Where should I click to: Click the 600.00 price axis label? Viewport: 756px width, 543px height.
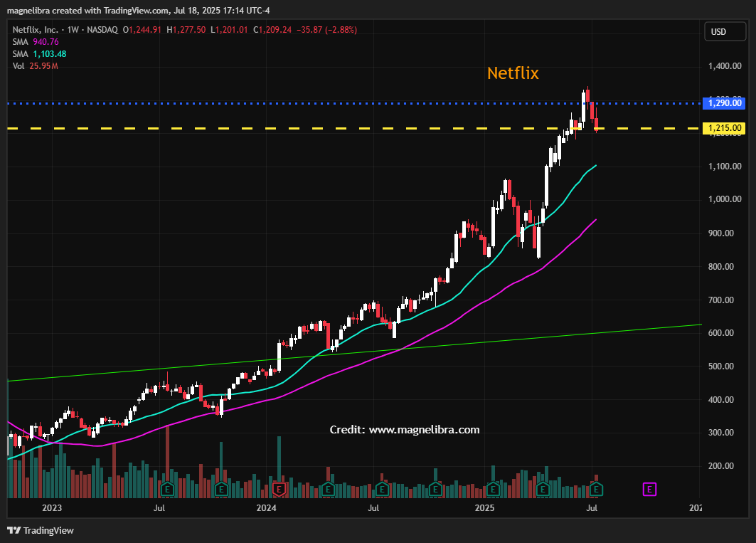tap(721, 332)
